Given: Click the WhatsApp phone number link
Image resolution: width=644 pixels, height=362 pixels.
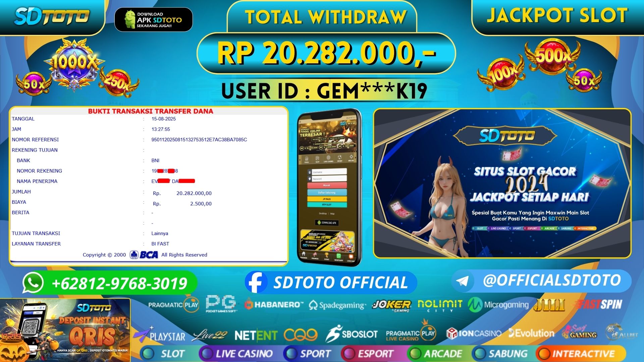Looking at the screenshot, I should pos(119,284).
